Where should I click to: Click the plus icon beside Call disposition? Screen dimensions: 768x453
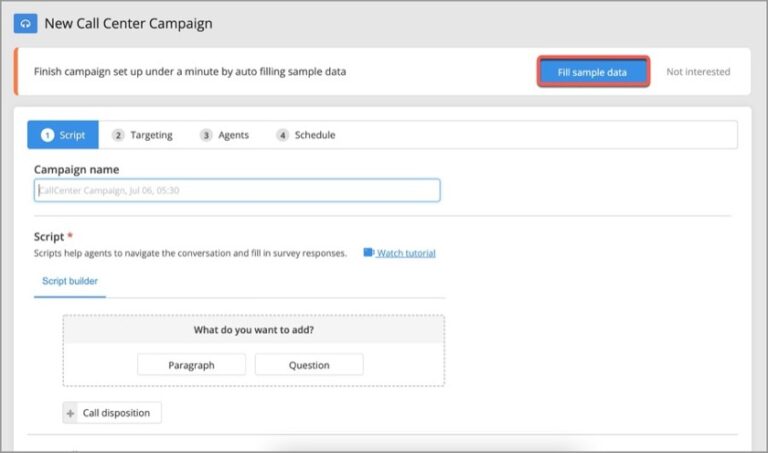coord(70,412)
